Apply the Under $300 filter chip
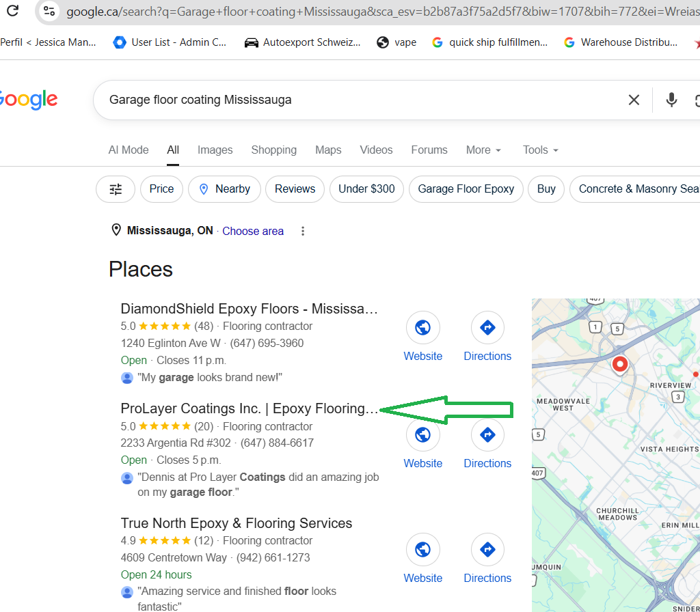The height and width of the screenshot is (612, 700). tap(366, 189)
